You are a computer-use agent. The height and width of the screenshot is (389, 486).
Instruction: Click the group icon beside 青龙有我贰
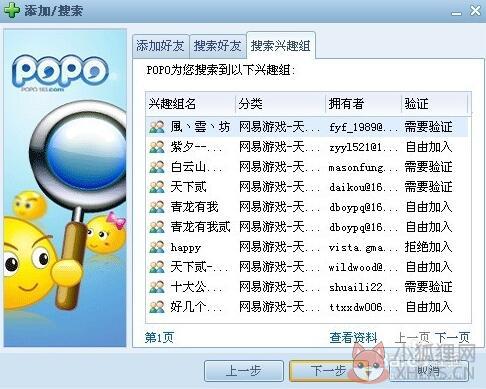pos(157,227)
